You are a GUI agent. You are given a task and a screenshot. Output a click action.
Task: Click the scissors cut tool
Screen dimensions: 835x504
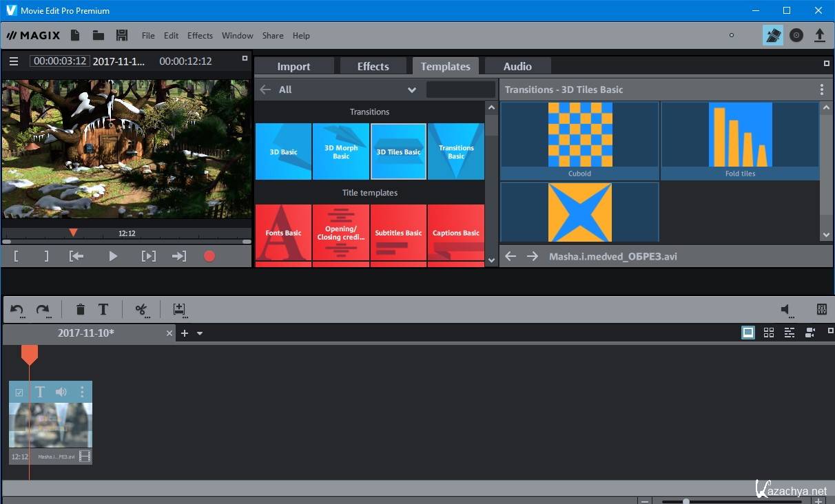click(141, 310)
